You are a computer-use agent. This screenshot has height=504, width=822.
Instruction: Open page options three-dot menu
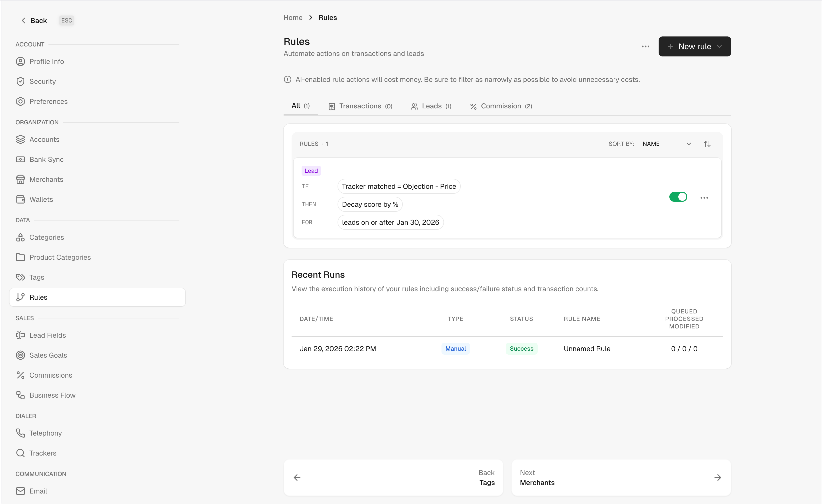[645, 47]
